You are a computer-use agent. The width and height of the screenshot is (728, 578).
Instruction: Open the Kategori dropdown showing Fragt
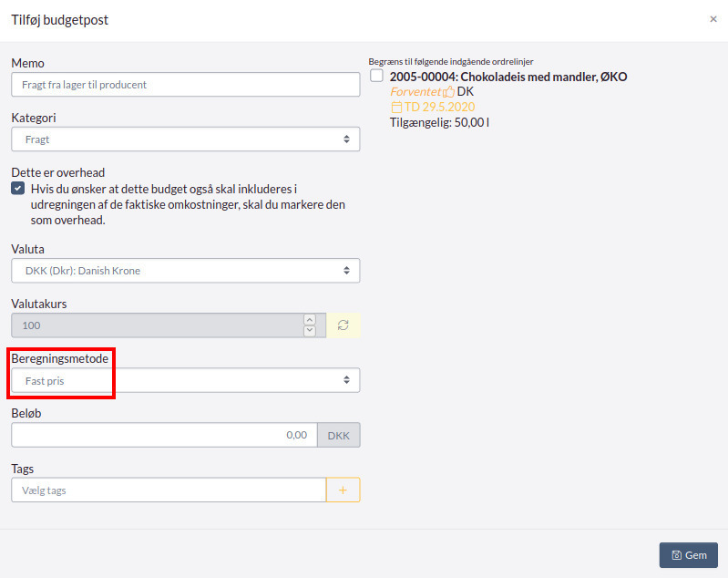(186, 139)
